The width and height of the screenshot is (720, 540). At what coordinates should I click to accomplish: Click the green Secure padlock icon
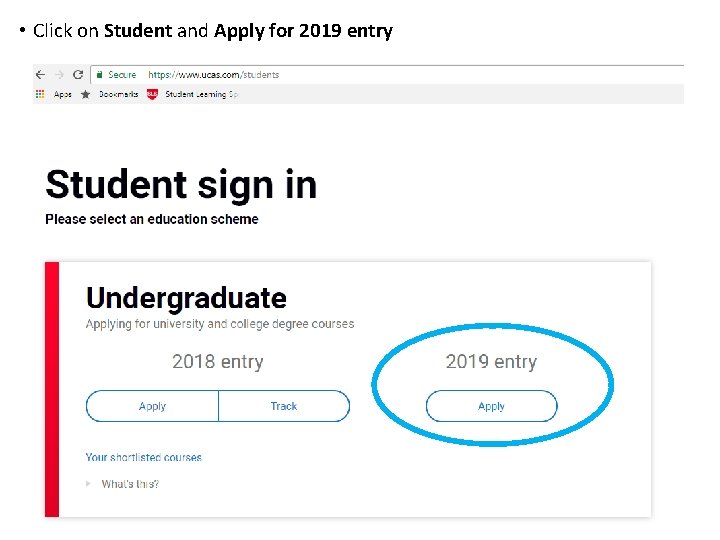click(99, 75)
